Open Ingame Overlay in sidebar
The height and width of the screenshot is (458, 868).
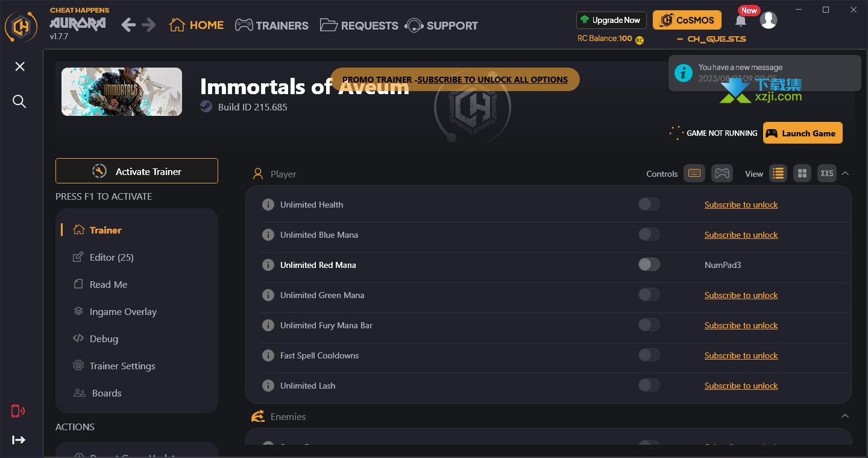tap(115, 311)
